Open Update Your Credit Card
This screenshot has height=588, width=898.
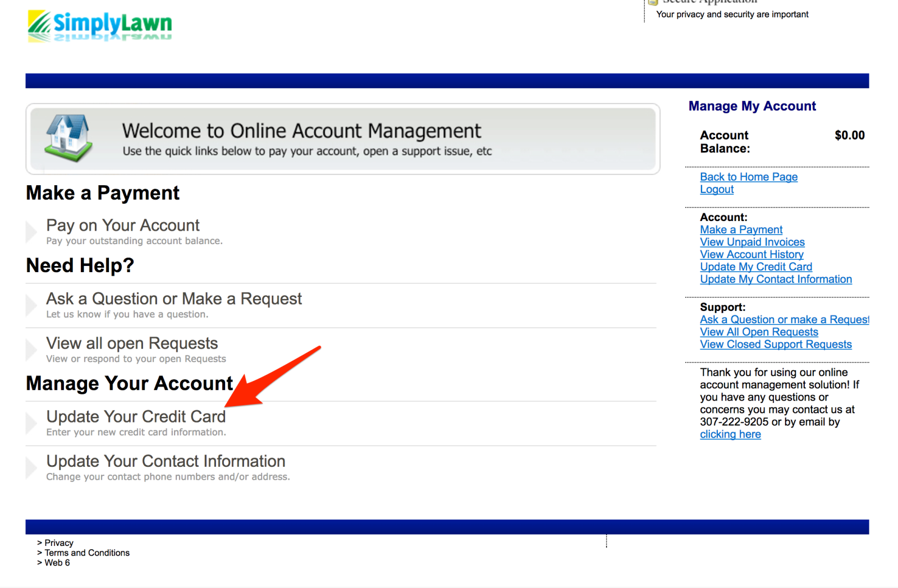(x=136, y=417)
